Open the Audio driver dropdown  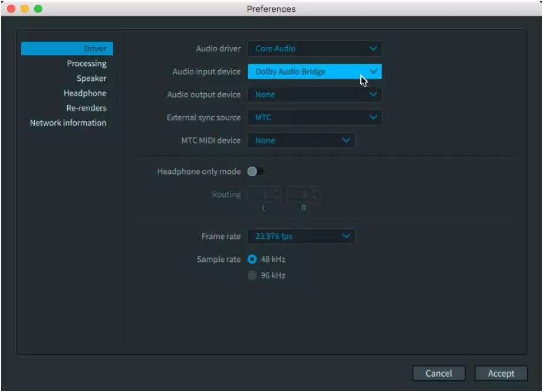314,49
